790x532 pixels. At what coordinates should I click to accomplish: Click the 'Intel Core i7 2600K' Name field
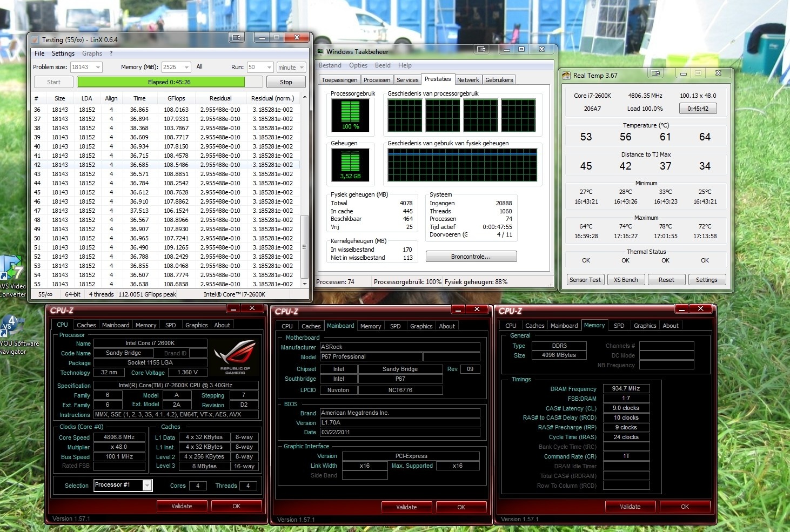coord(150,343)
